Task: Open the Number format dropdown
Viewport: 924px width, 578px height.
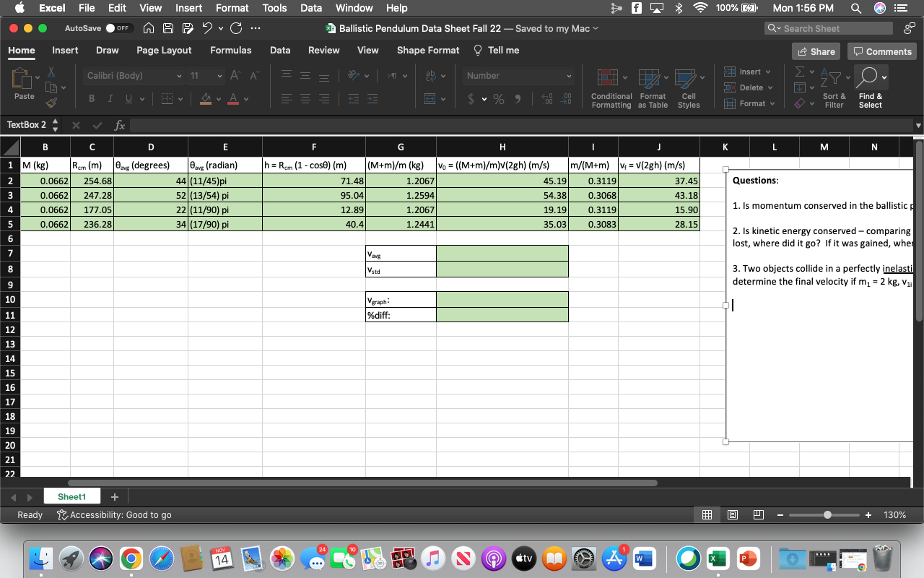Action: (x=518, y=75)
